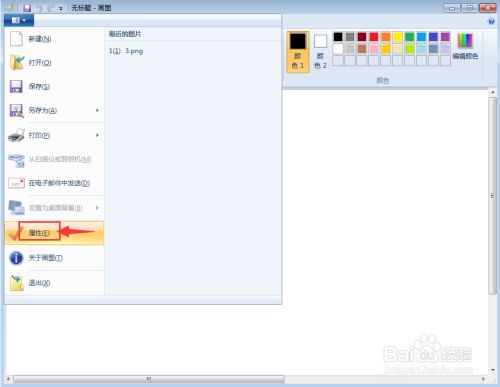The image size is (500, 387).
Task: Select the 颜色 1 foreground color button
Action: coord(298,52)
